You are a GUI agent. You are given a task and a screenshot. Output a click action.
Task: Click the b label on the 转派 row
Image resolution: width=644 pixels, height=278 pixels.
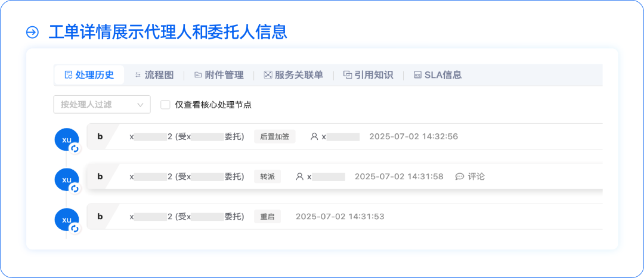pos(100,176)
